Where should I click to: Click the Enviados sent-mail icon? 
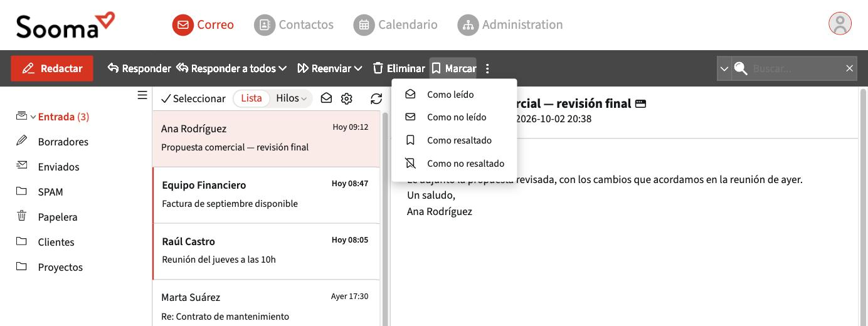click(22, 166)
